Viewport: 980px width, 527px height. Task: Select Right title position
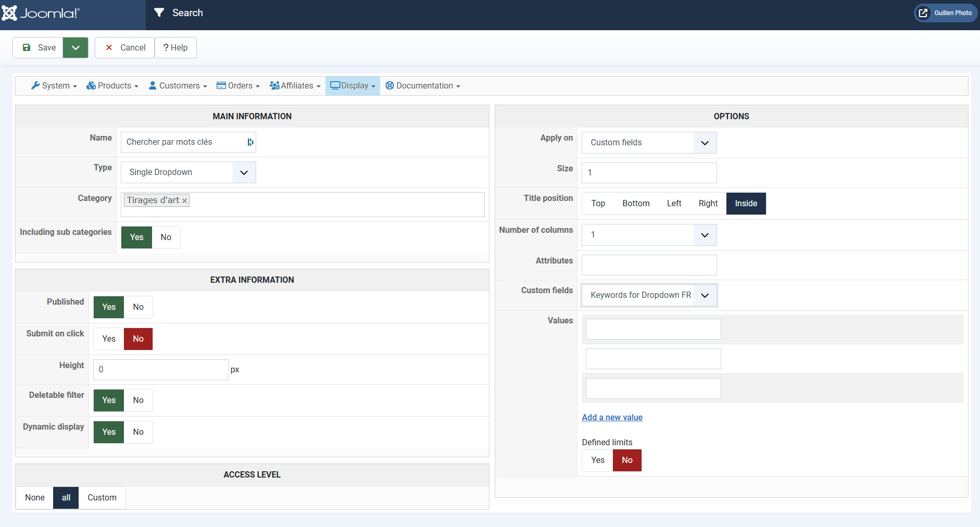tap(708, 204)
